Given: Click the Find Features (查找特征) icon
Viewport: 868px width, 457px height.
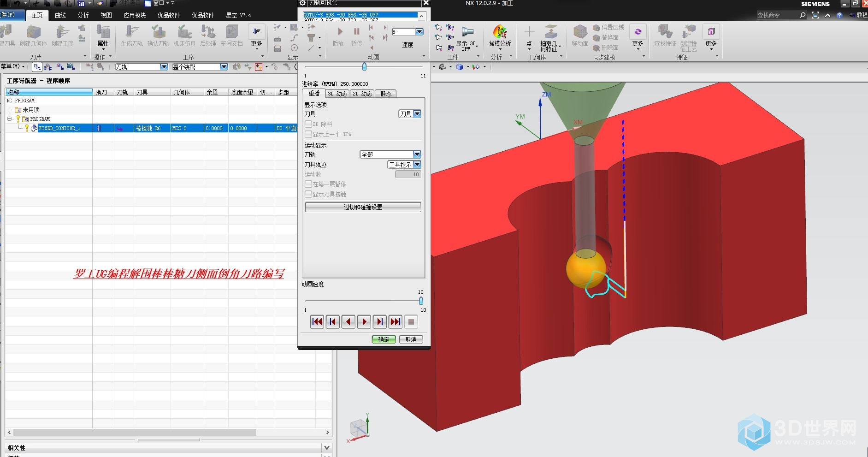Looking at the screenshot, I should pos(665,32).
